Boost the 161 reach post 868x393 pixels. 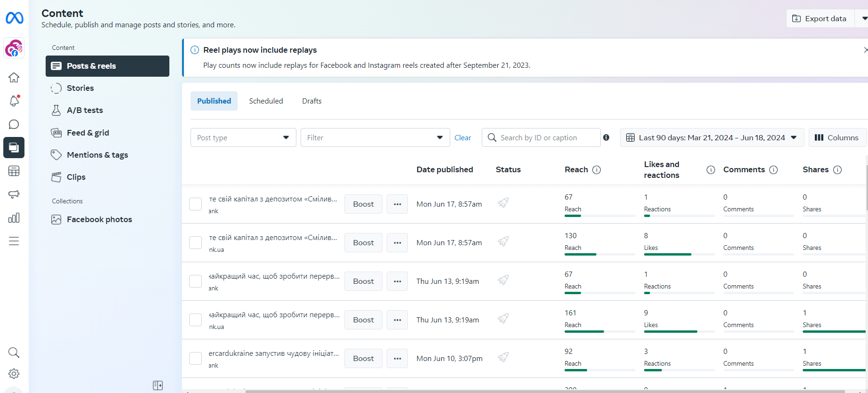pyautogui.click(x=363, y=320)
